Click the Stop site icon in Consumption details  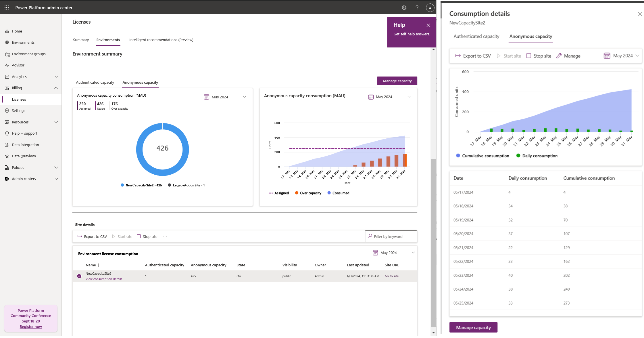529,56
